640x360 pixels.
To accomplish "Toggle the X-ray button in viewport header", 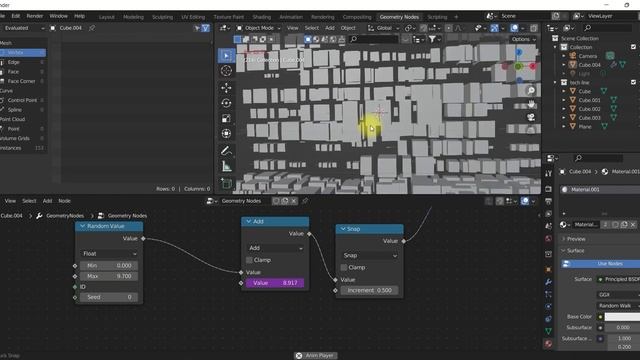I will pos(533,28).
